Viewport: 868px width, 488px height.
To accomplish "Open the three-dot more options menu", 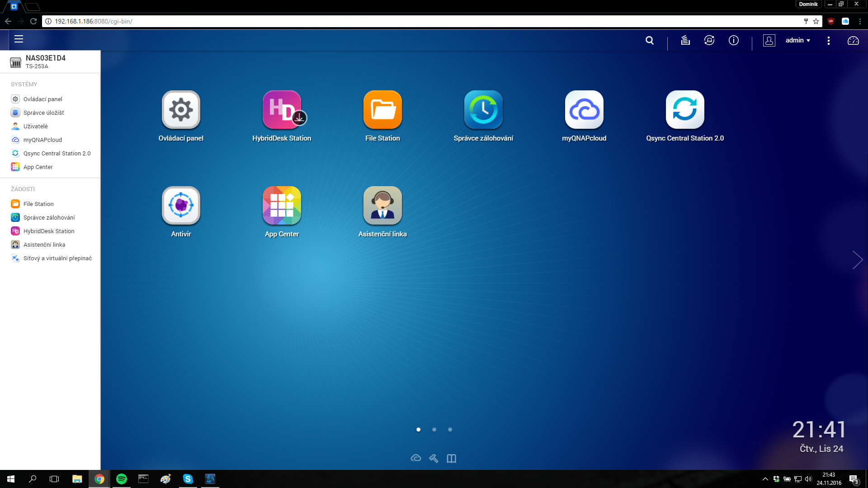I will coord(828,41).
